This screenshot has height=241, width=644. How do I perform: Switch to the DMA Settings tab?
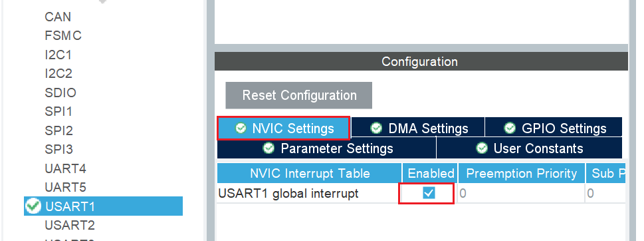click(x=418, y=128)
